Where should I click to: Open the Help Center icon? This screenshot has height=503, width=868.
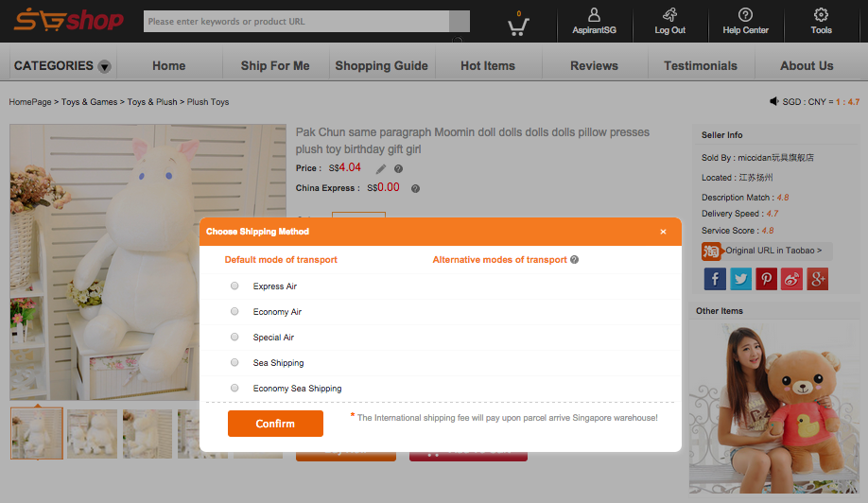(745, 16)
